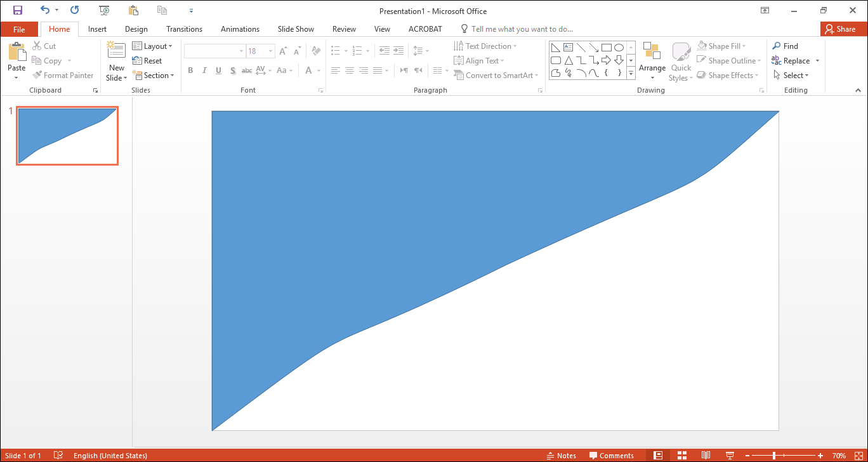
Task: Click the spell check icon in status bar
Action: 58,456
